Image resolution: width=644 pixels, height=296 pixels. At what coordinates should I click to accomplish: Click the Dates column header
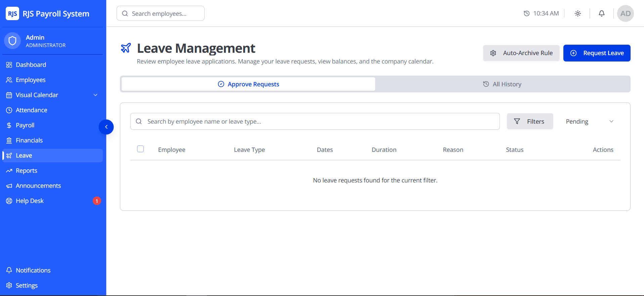click(325, 150)
